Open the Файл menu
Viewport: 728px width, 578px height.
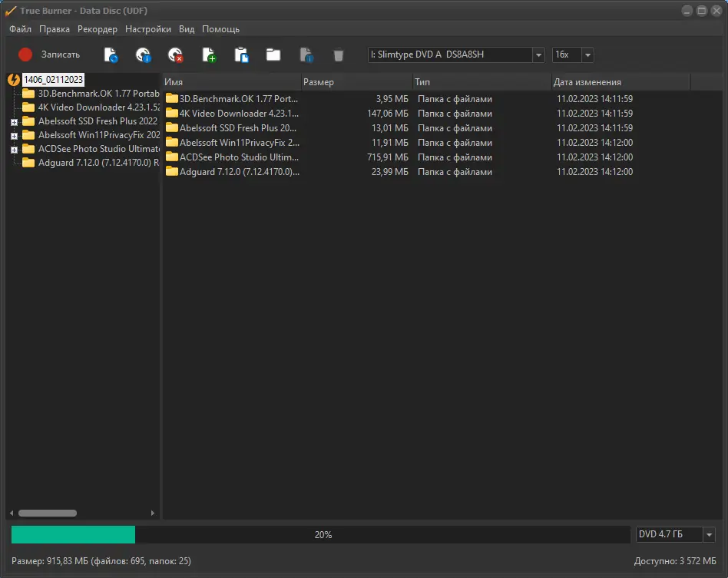click(x=21, y=29)
